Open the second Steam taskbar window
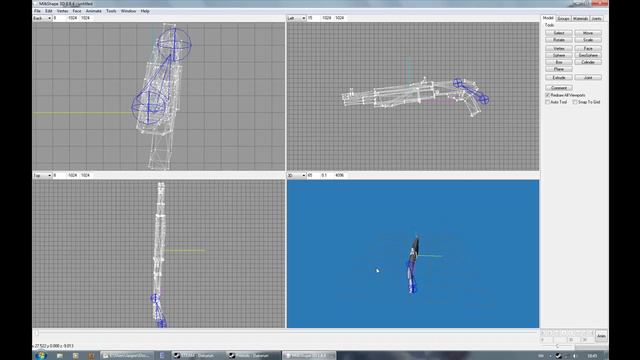The image size is (640, 360). pos(252,356)
